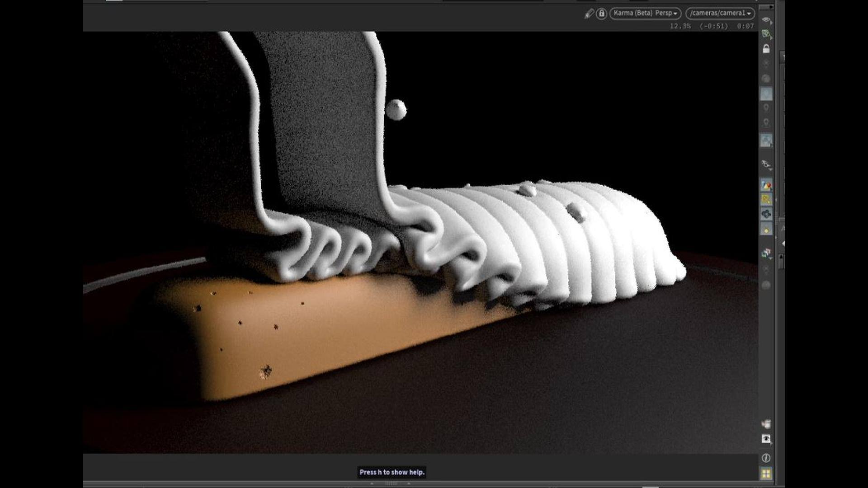Click the green select-geometry icon in right toolbar

(x=766, y=34)
